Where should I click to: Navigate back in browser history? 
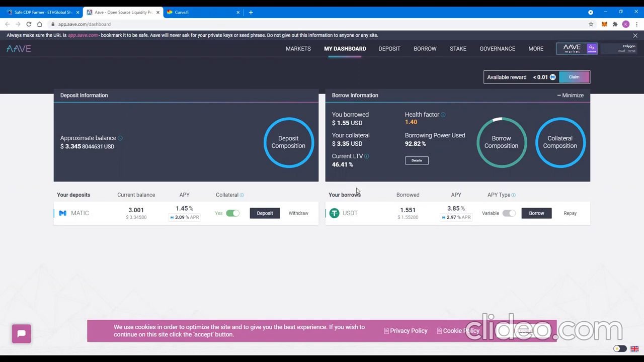coord(7,24)
